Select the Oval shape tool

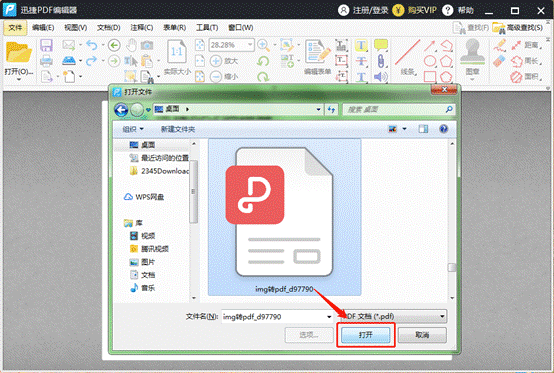pyautogui.click(x=430, y=61)
